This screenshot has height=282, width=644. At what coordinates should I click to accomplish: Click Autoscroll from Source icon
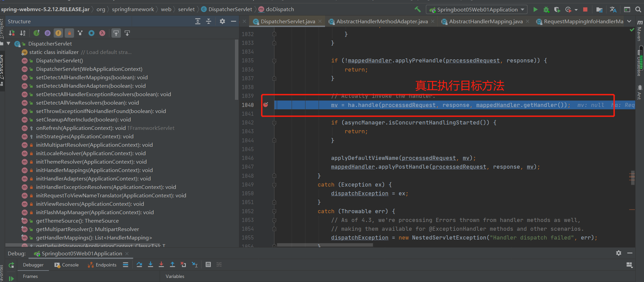pyautogui.click(x=127, y=33)
